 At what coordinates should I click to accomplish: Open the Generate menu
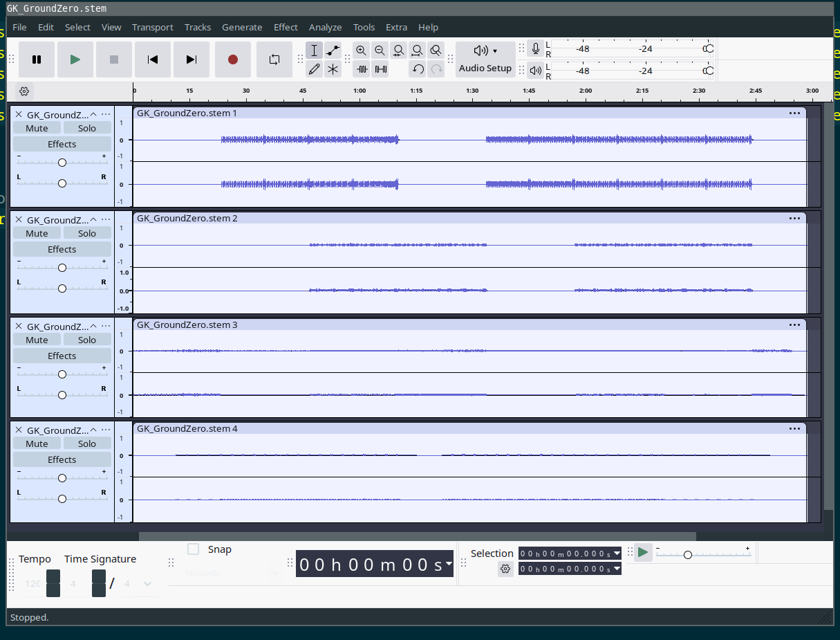(242, 27)
